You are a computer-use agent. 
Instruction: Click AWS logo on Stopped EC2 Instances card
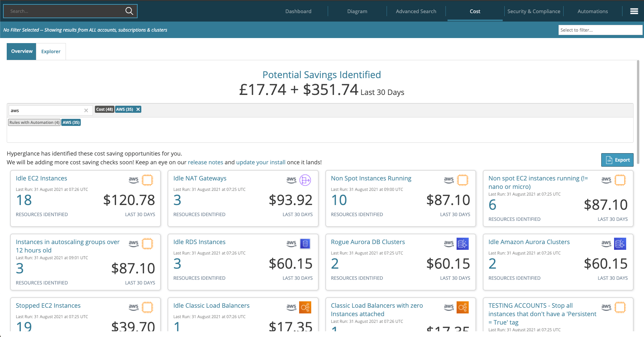click(x=134, y=307)
